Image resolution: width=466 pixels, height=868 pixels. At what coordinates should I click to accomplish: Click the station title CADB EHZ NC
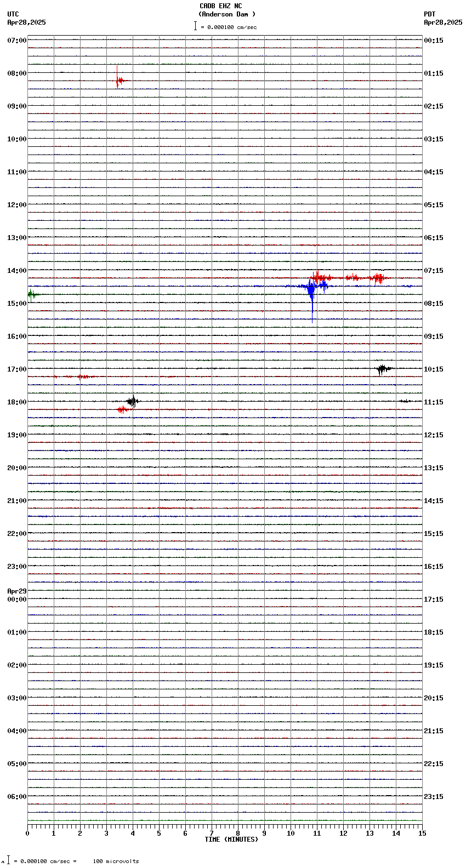(x=220, y=6)
